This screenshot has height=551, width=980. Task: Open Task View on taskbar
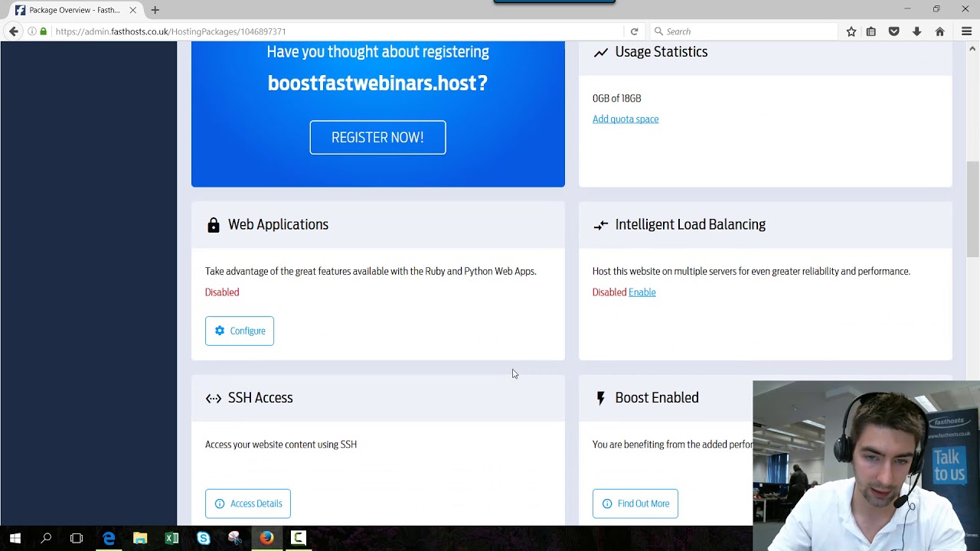tap(77, 538)
